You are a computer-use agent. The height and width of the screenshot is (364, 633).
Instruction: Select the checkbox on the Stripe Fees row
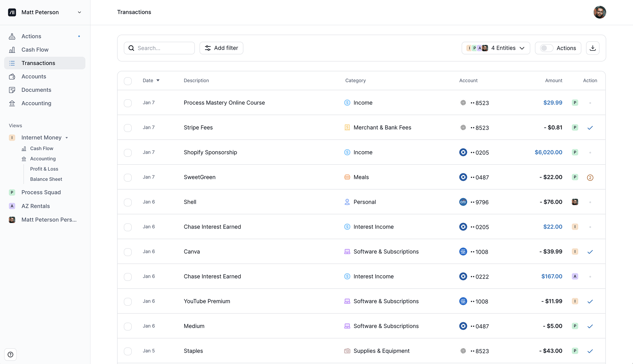pyautogui.click(x=127, y=128)
